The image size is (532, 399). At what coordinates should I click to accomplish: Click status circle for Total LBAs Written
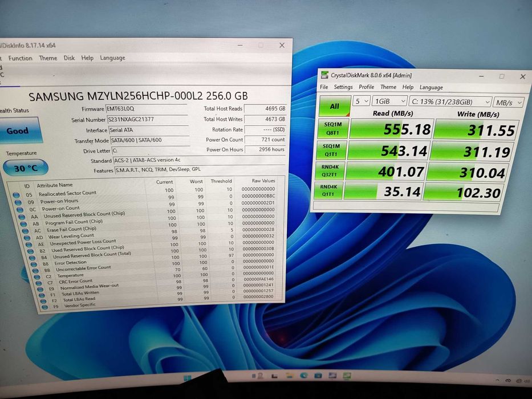point(42,295)
